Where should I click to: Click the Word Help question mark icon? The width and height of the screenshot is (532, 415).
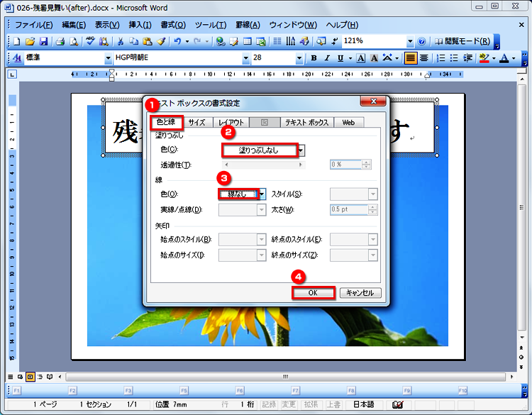coord(421,41)
